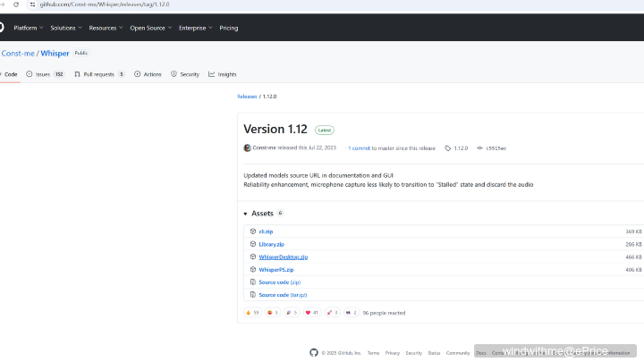Click the tag icon labeled 1.12.0
Screen dimensions: 644x362
(x=447, y=148)
